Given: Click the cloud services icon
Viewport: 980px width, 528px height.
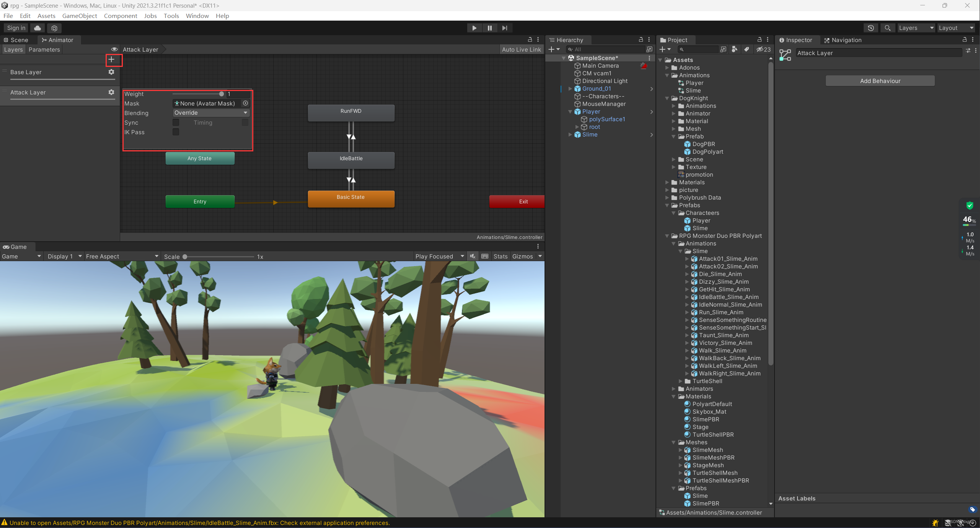Looking at the screenshot, I should (38, 28).
